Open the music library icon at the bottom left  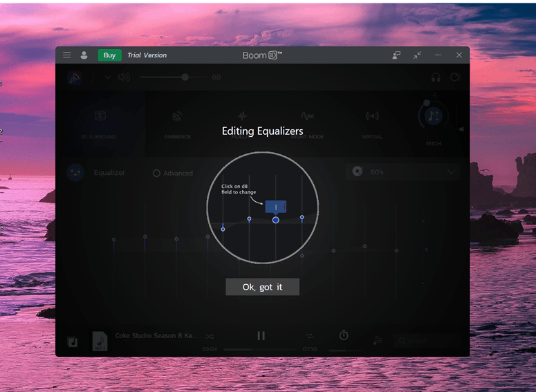coord(72,342)
